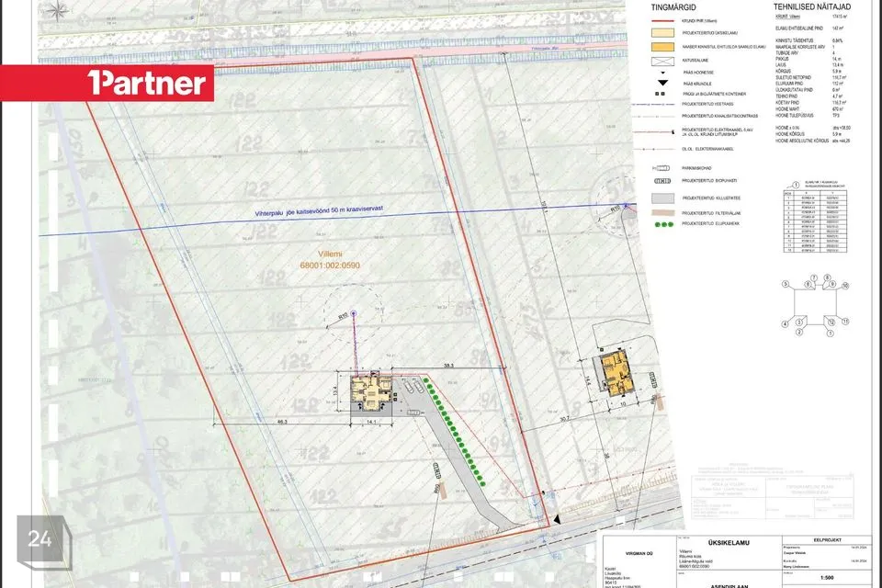Click the 46.3 dimension left of the house
Viewport: 882px width, 588px height.
pyautogui.click(x=282, y=422)
